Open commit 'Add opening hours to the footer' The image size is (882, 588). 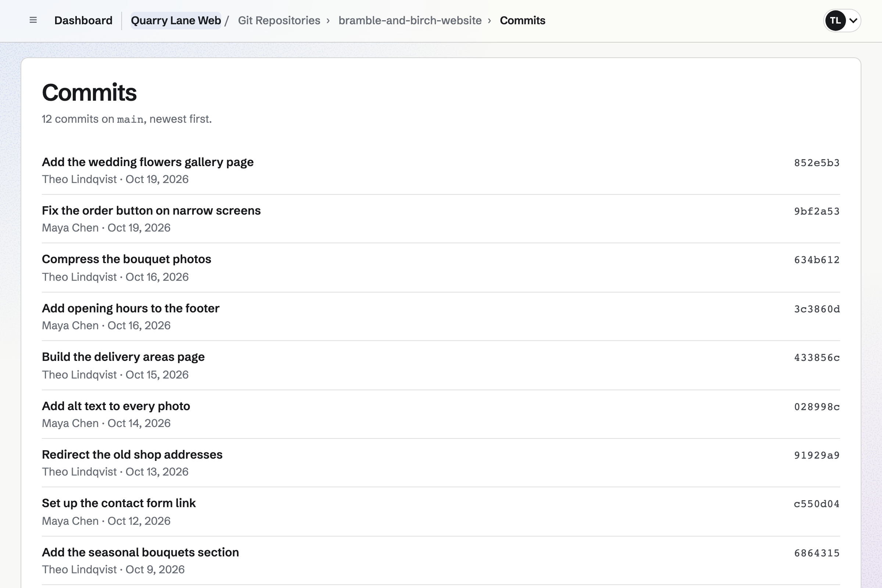coord(130,308)
